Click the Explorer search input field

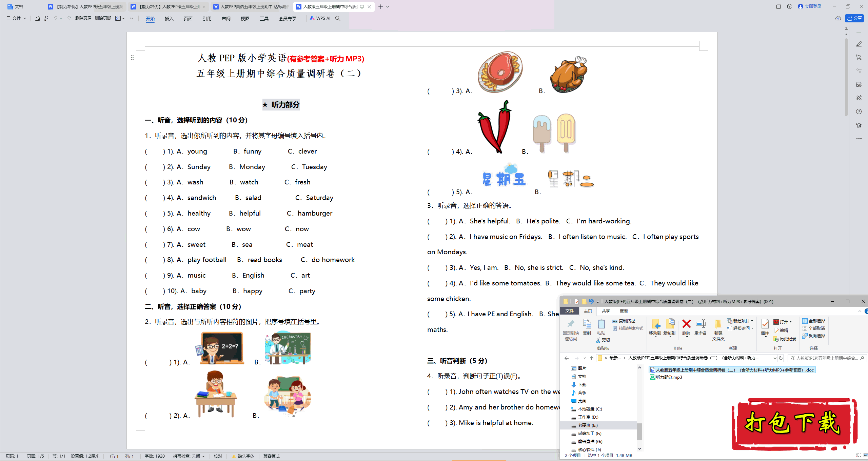point(827,358)
